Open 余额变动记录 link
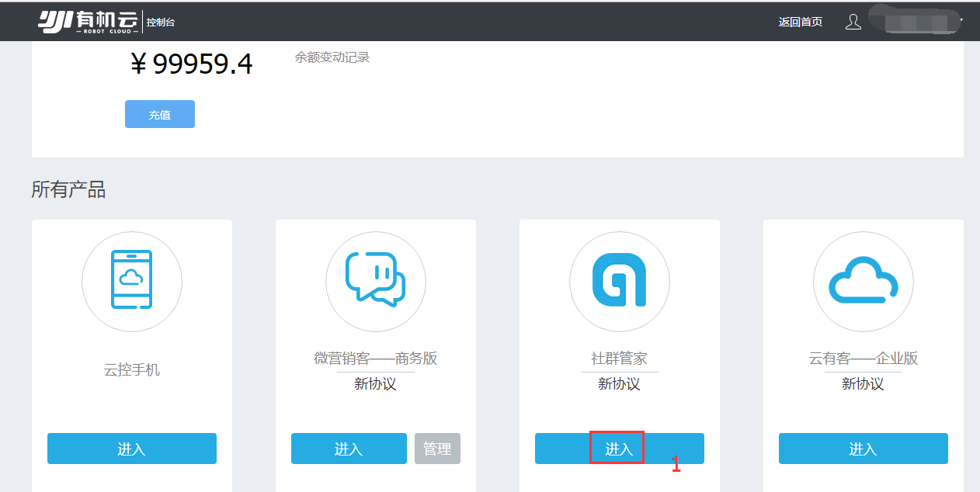Image resolution: width=980 pixels, height=492 pixels. pyautogui.click(x=332, y=57)
